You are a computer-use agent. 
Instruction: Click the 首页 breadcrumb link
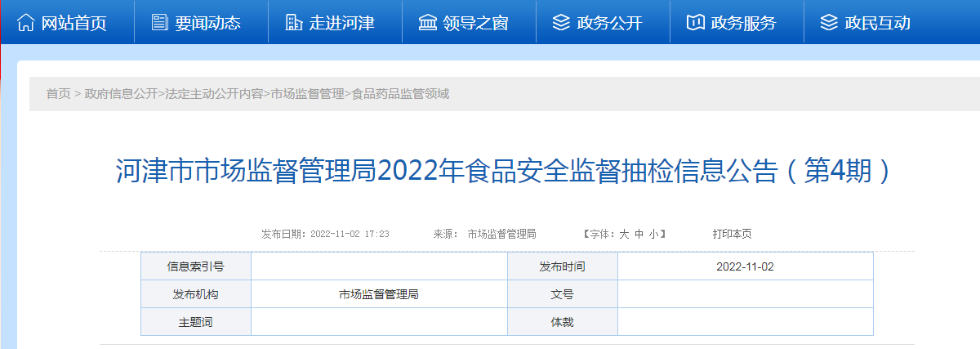[58, 94]
